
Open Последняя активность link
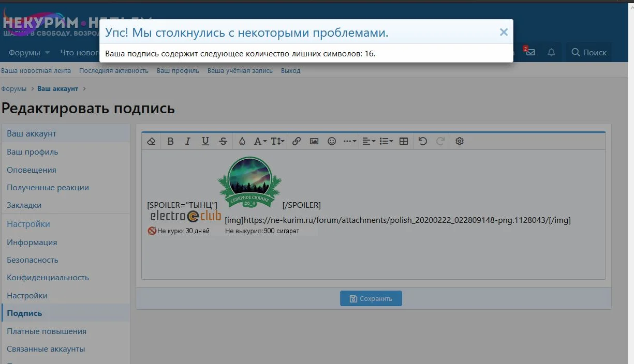[x=114, y=71]
